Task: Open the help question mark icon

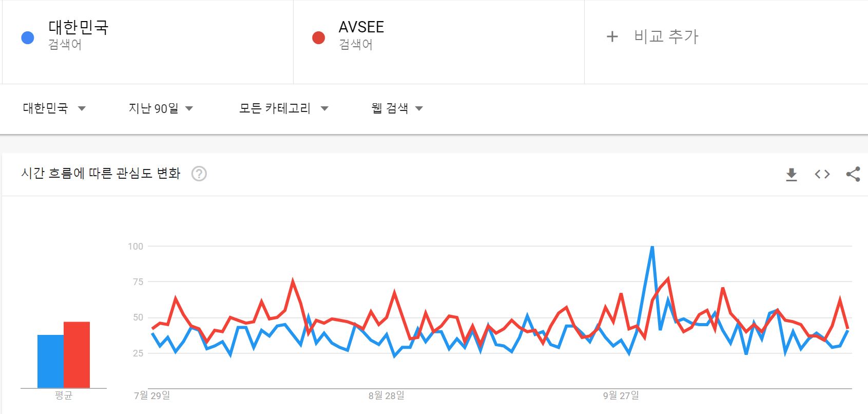Action: tap(199, 174)
